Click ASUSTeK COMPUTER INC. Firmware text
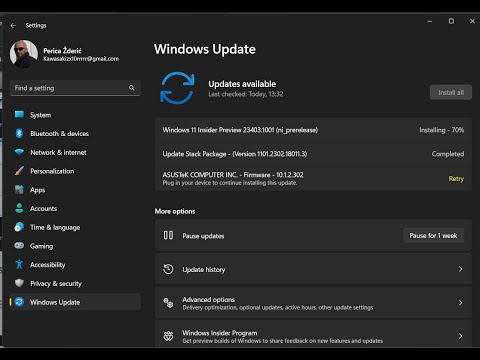Screen dimensions: 480x360 click(x=233, y=175)
